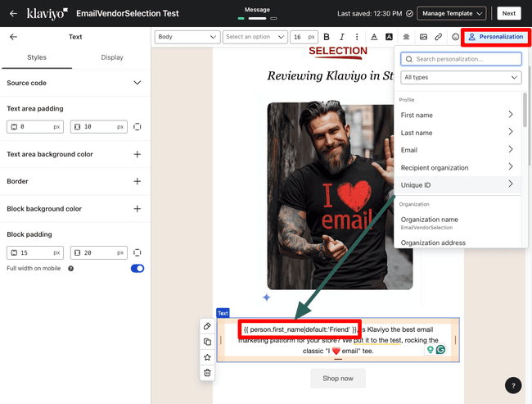532x404 pixels.
Task: Click the edit pencil icon beside text block
Action: (207, 326)
